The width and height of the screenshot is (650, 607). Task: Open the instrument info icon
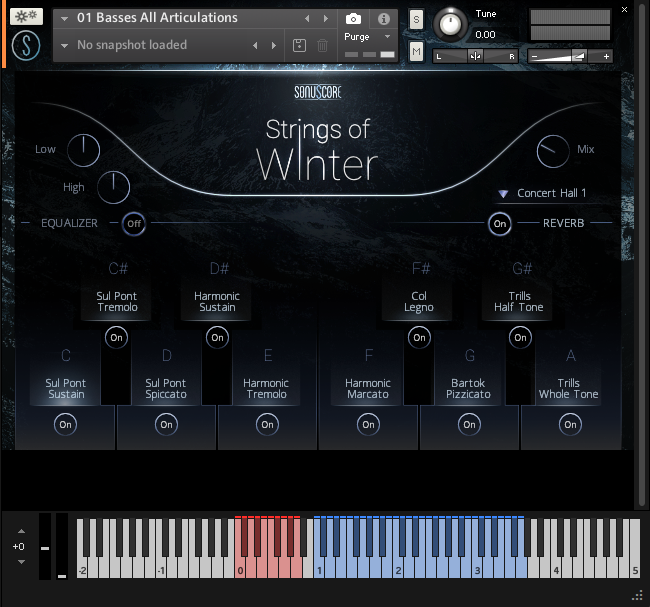click(384, 19)
